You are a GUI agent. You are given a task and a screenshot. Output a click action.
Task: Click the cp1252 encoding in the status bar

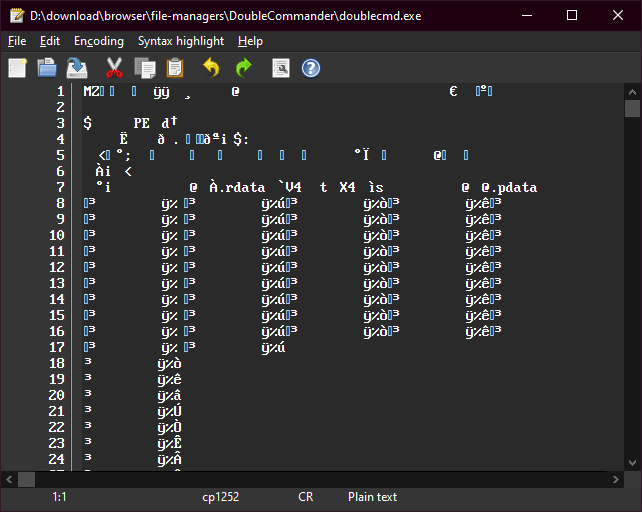click(x=221, y=497)
